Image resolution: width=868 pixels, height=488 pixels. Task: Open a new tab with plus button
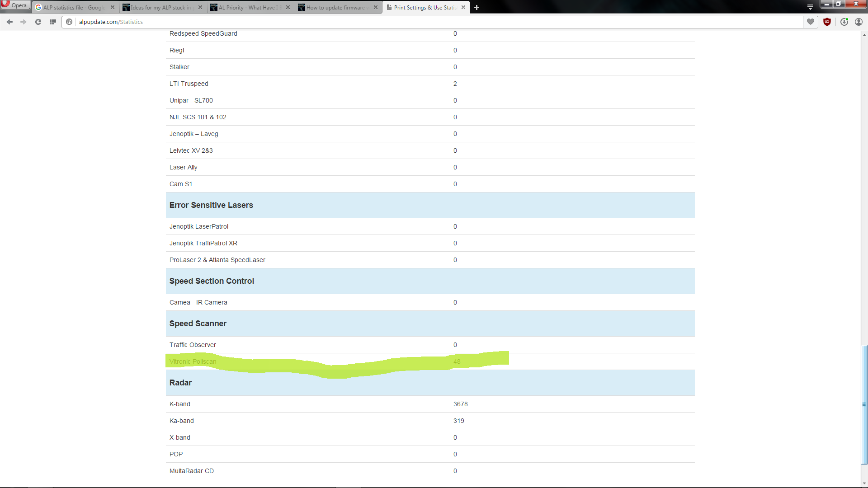(x=476, y=7)
